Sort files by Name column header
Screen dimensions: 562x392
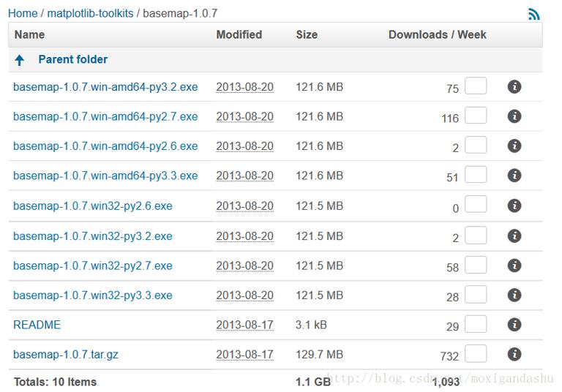[30, 35]
